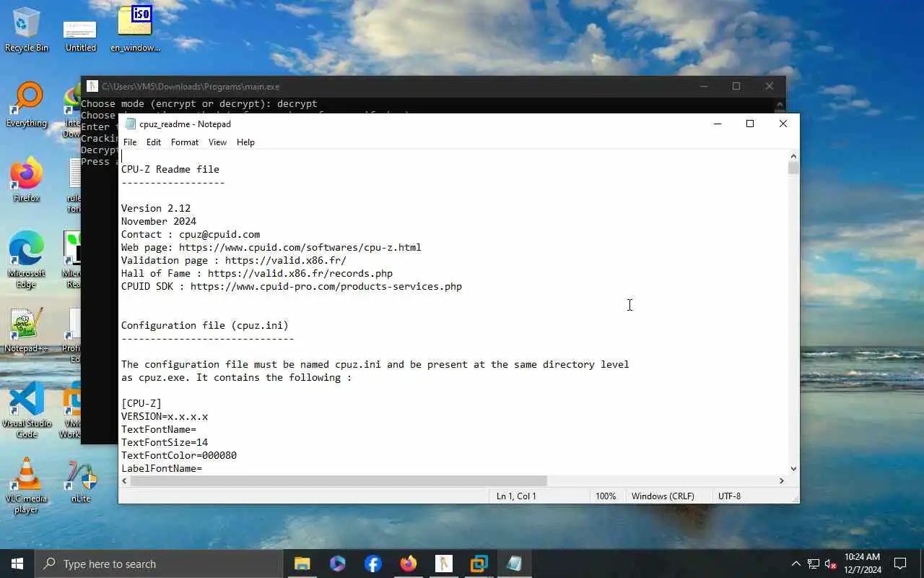Open network status tray icon
Image resolution: width=924 pixels, height=578 pixels.
[814, 564]
